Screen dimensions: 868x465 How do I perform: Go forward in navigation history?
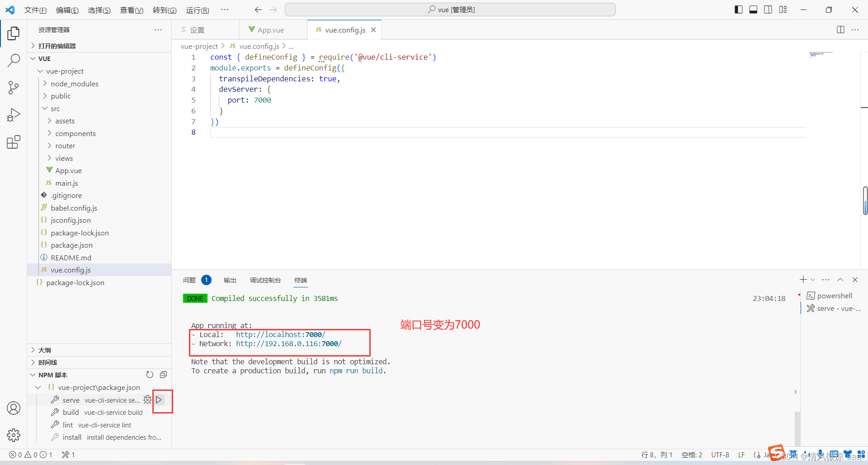pyautogui.click(x=273, y=10)
